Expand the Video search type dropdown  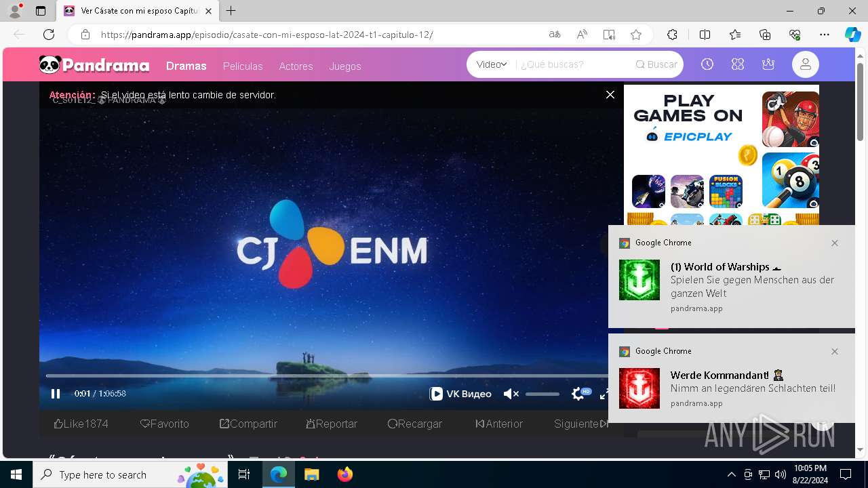[x=492, y=64]
